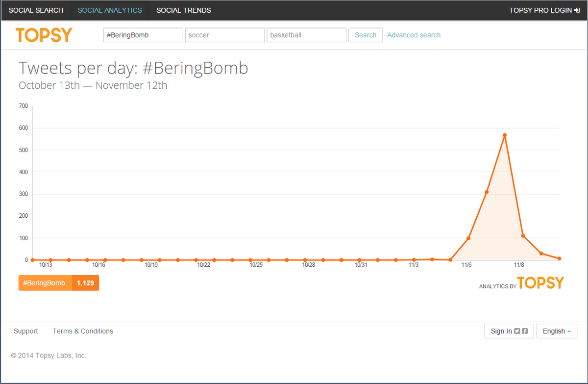Click the Topsy logo in header
This screenshot has width=588, height=384.
(x=44, y=35)
